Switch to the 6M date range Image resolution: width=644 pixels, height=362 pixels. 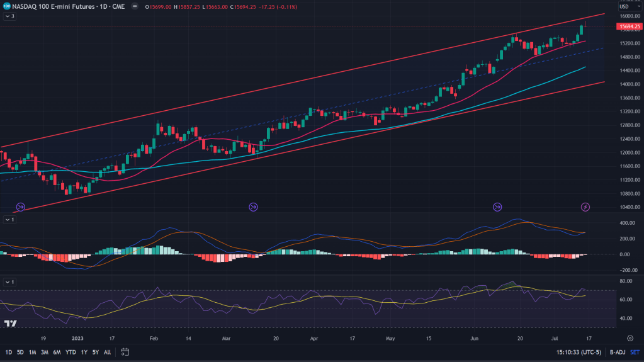point(57,352)
